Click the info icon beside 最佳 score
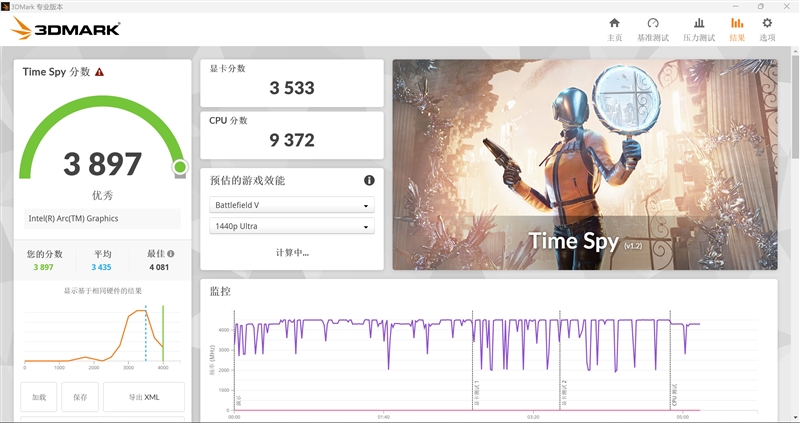The image size is (800, 423). tap(170, 254)
